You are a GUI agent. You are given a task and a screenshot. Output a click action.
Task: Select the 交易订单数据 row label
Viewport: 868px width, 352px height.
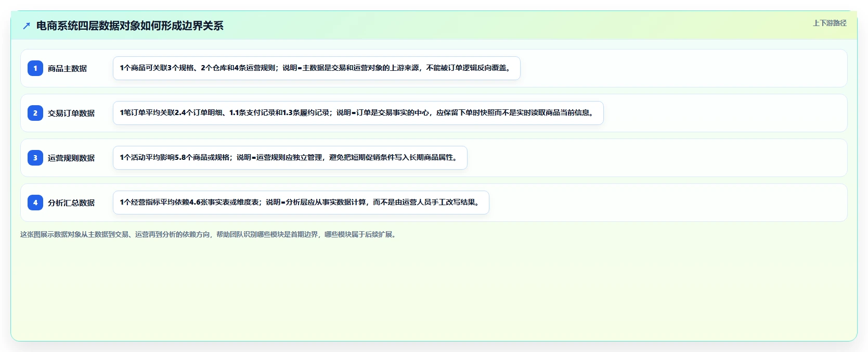coord(71,113)
